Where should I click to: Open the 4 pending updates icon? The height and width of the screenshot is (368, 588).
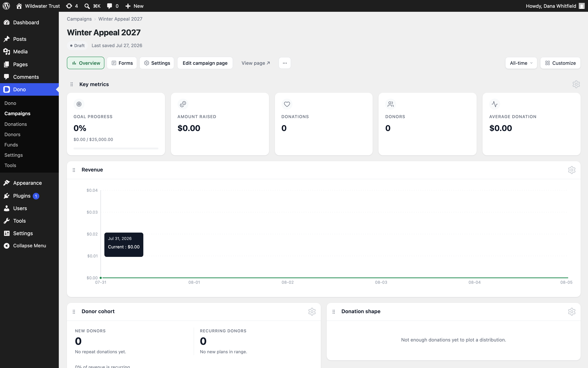(72, 6)
